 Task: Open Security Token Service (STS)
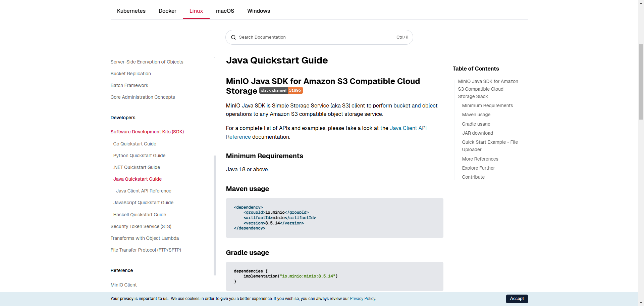pos(141,226)
